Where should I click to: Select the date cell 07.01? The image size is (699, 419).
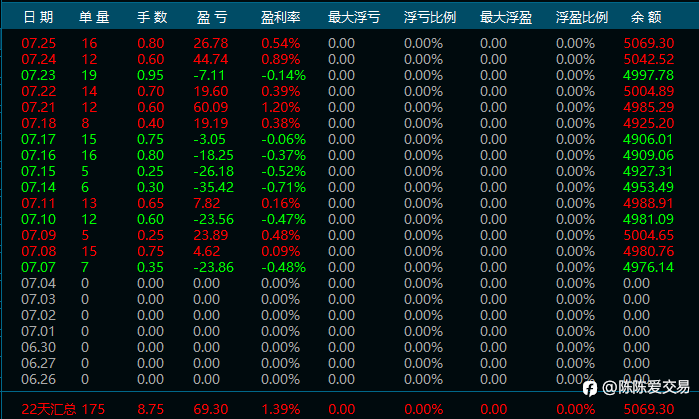tap(39, 332)
